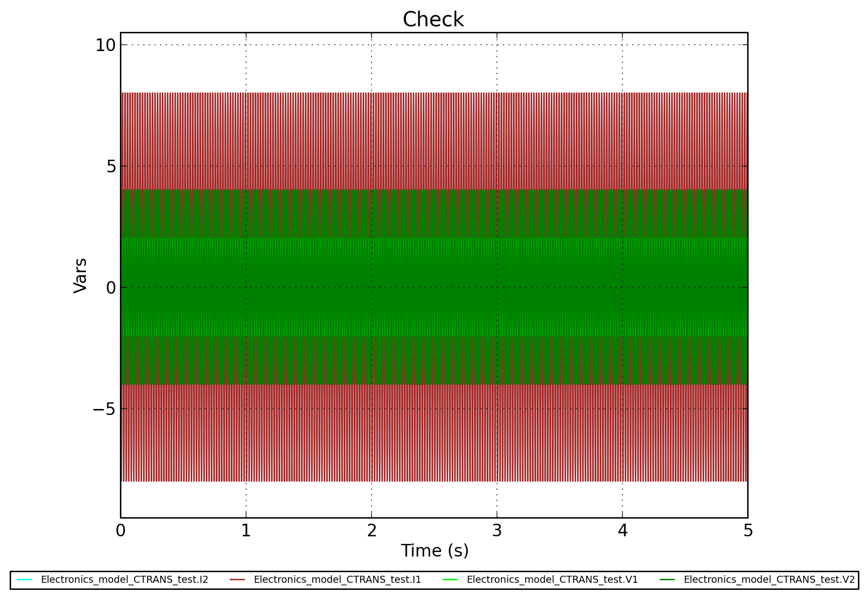Click the "Vars" y-axis label
Image resolution: width=868 pixels, height=599 pixels.
[x=80, y=275]
